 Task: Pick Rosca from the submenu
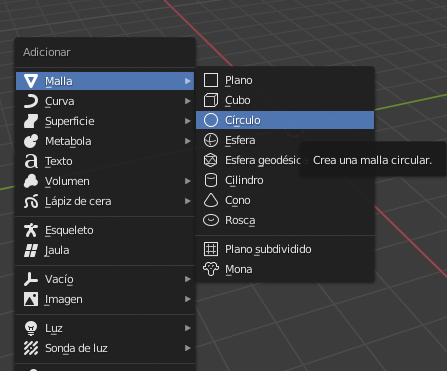click(285, 220)
